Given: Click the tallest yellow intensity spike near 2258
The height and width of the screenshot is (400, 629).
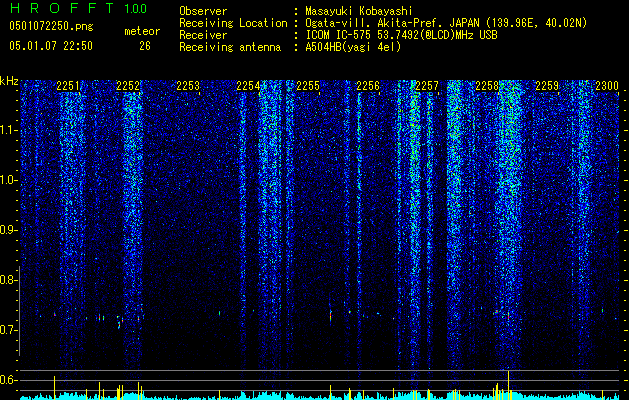Looking at the screenshot, I should [508, 385].
